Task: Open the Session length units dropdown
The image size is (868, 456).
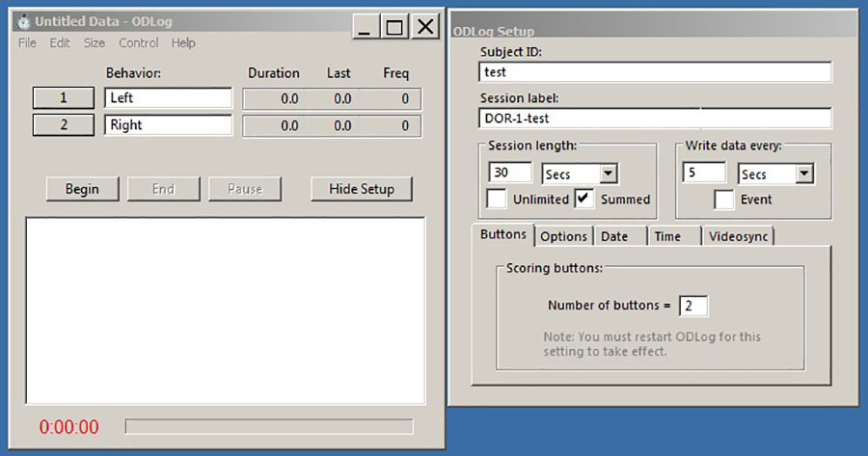Action: (x=609, y=174)
